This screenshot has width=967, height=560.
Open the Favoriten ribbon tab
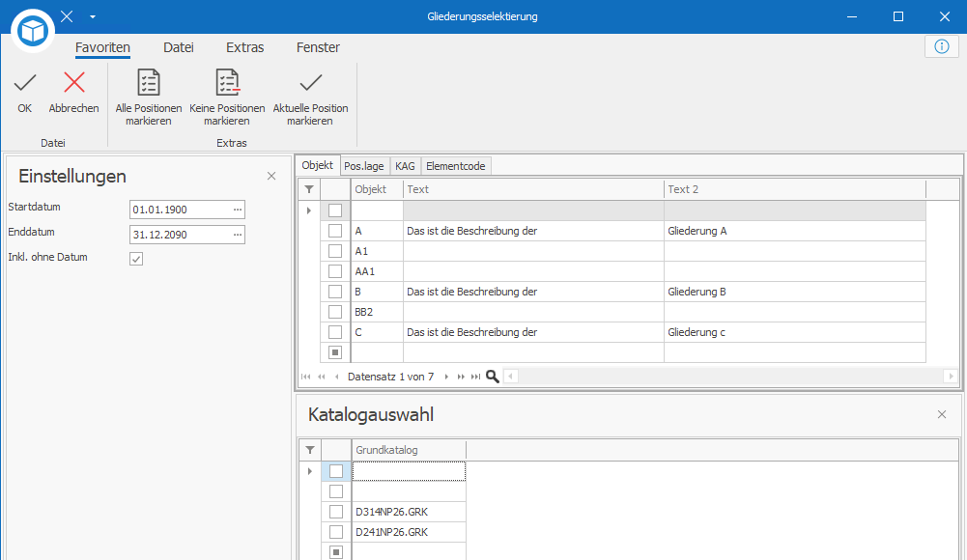pyautogui.click(x=102, y=47)
